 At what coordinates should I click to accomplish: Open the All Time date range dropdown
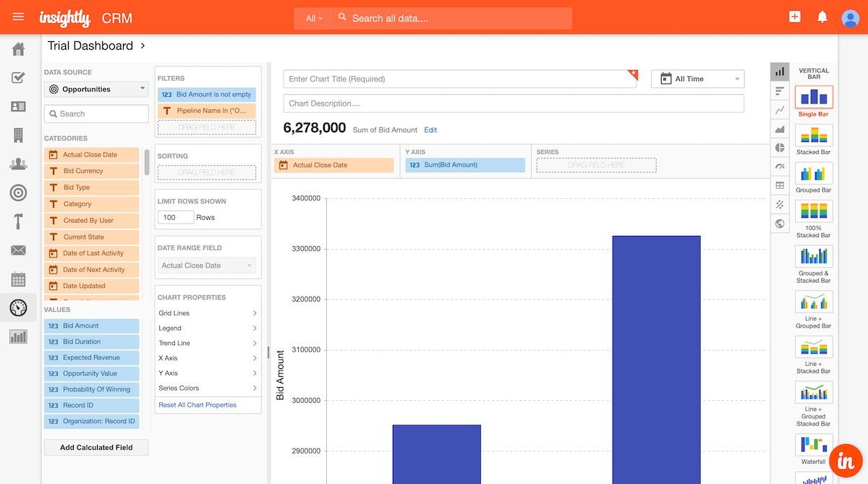pyautogui.click(x=697, y=79)
